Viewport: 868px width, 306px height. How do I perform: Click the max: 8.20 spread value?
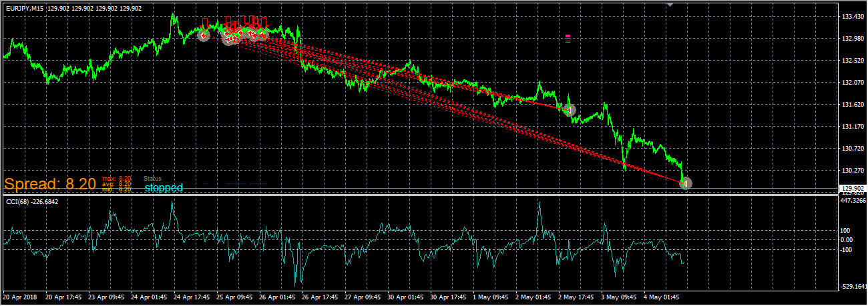click(117, 179)
